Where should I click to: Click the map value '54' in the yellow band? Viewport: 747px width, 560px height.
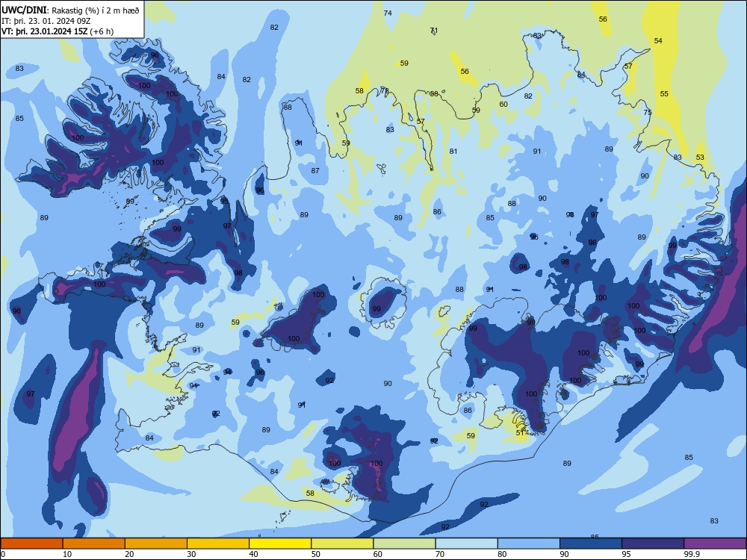click(658, 41)
